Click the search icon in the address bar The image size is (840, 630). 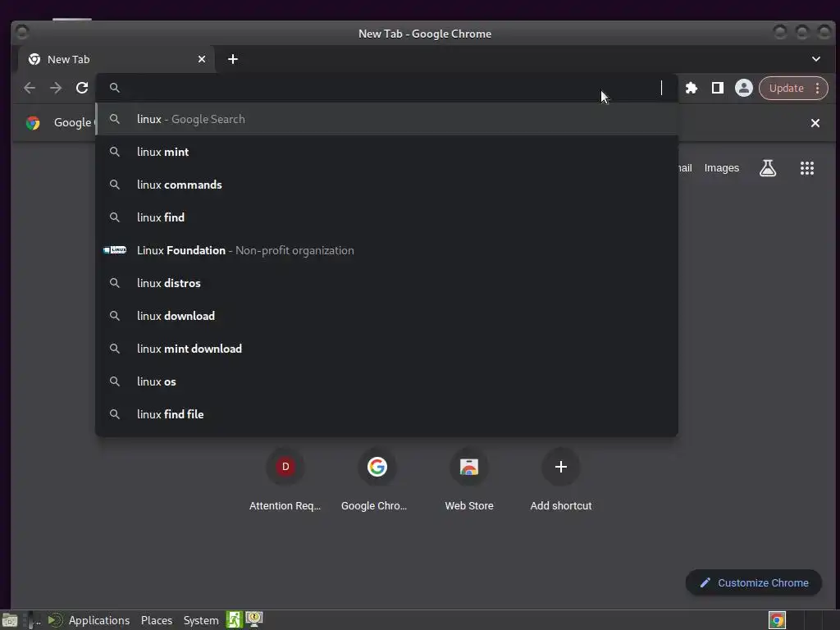(115, 88)
